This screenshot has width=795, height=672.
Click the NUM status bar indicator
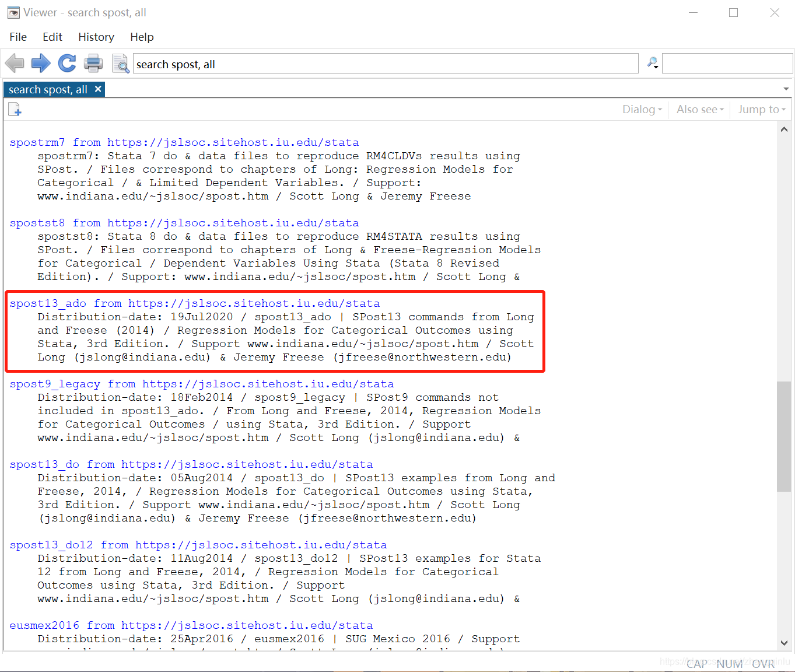point(730,664)
